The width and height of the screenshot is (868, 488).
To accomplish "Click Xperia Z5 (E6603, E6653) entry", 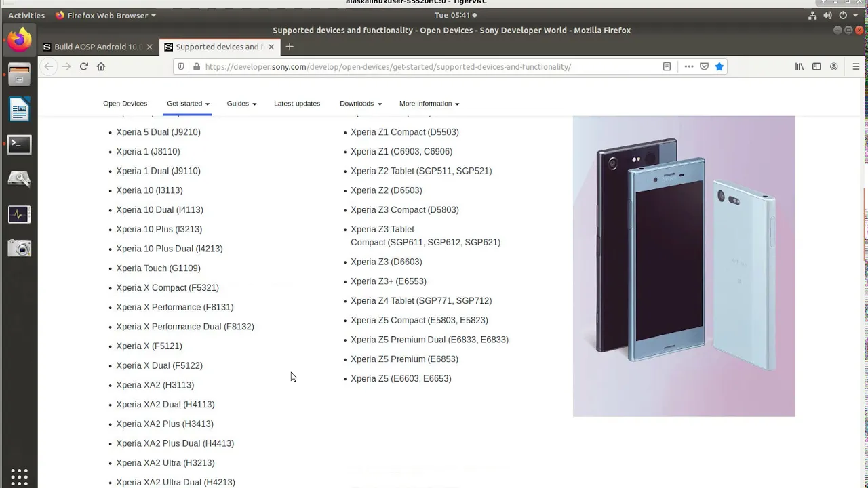I will tap(401, 379).
